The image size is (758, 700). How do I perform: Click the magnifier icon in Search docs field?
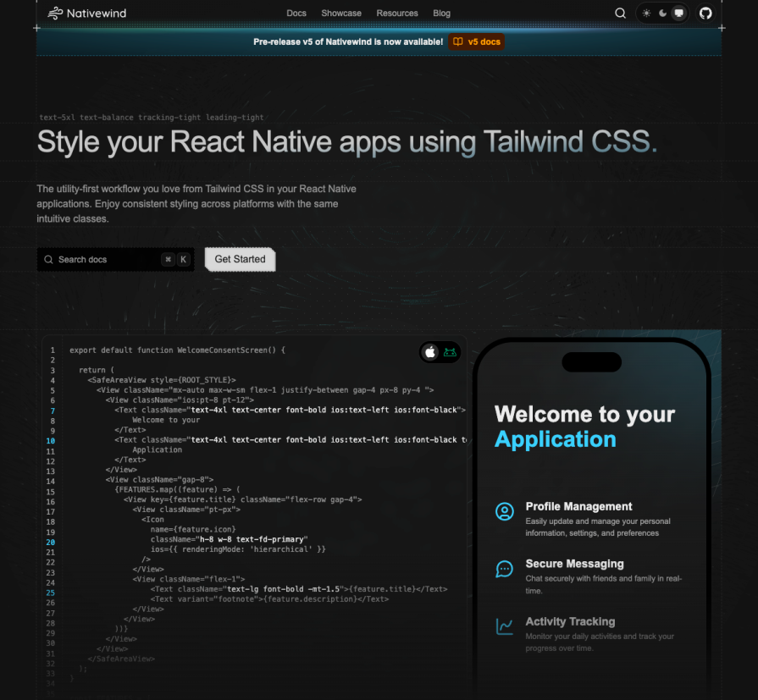pyautogui.click(x=48, y=260)
